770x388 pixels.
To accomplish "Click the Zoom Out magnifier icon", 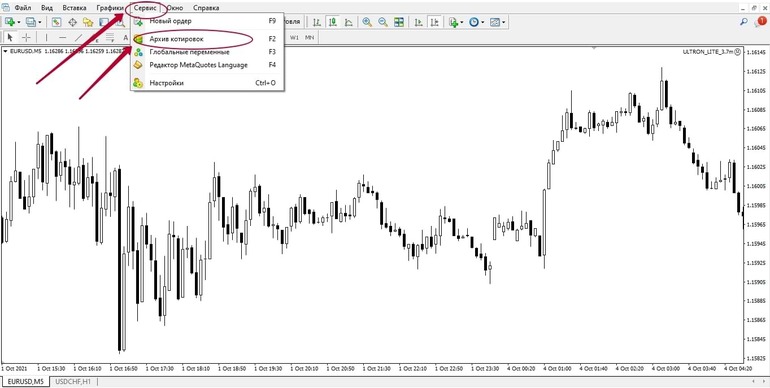I will (383, 22).
